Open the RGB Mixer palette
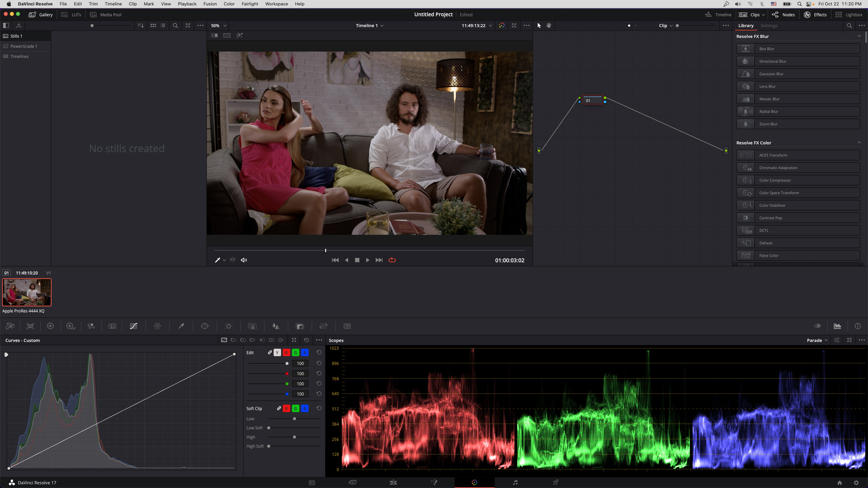868x488 pixels. (x=91, y=326)
